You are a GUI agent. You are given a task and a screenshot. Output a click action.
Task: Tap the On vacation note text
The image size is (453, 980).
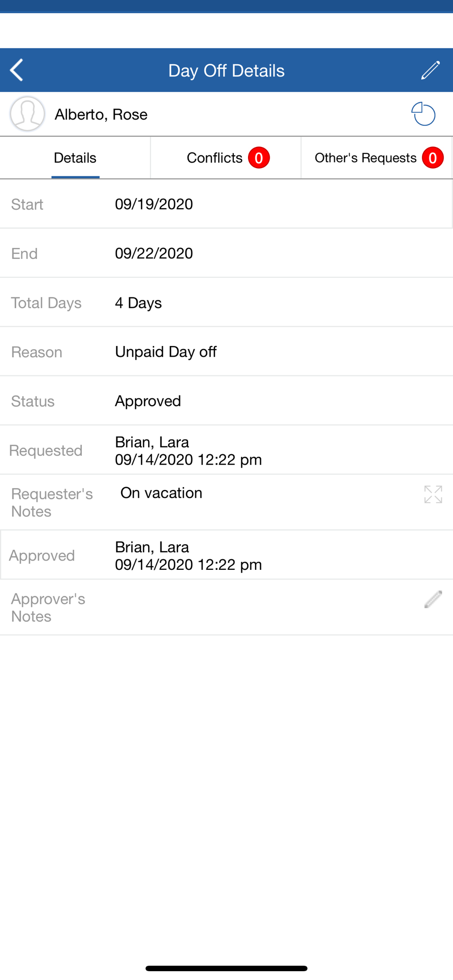[x=161, y=493]
